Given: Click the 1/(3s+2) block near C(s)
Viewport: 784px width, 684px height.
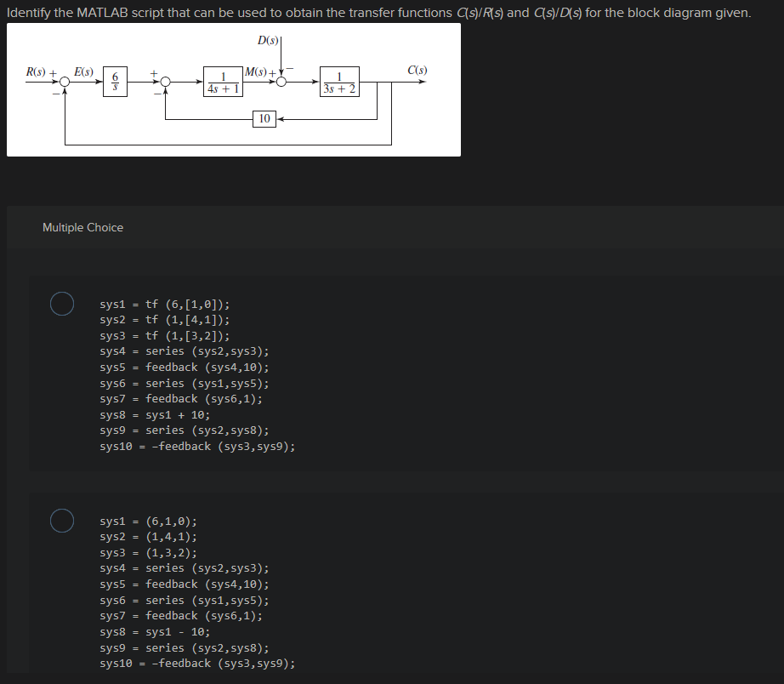Looking at the screenshot, I should (x=340, y=83).
